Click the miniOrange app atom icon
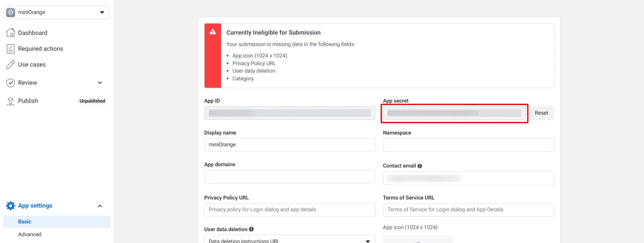Screen dimensions: 644x243 [x=11, y=12]
